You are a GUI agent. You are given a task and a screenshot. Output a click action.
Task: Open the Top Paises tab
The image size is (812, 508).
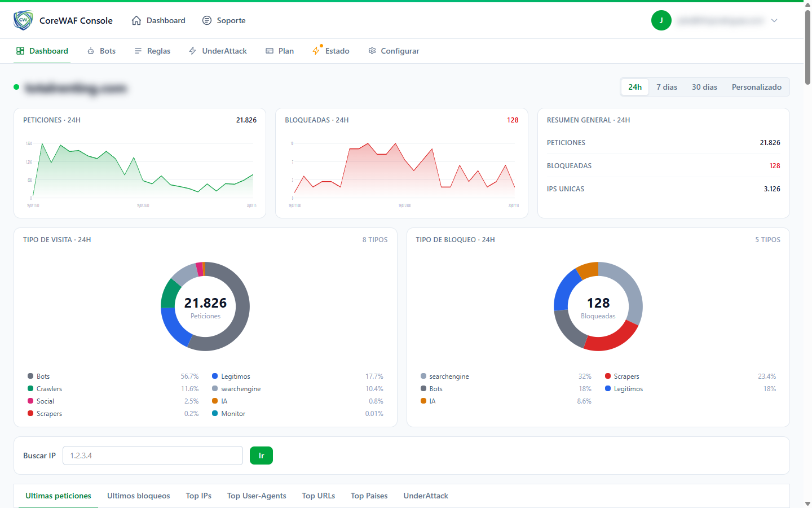coord(369,496)
